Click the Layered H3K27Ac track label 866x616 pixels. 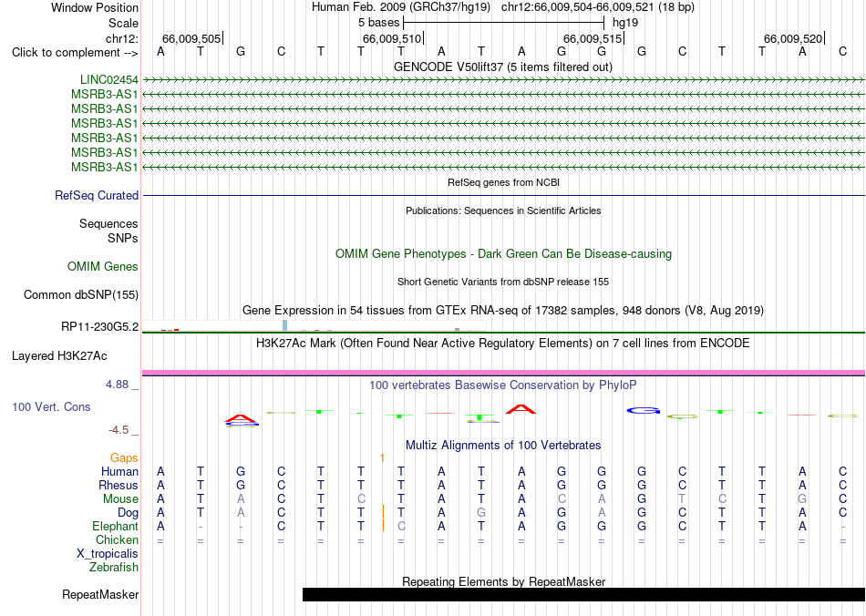(x=59, y=356)
